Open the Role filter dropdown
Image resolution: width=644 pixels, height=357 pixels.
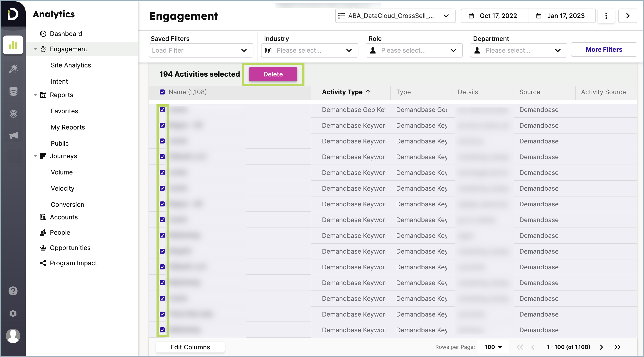414,50
